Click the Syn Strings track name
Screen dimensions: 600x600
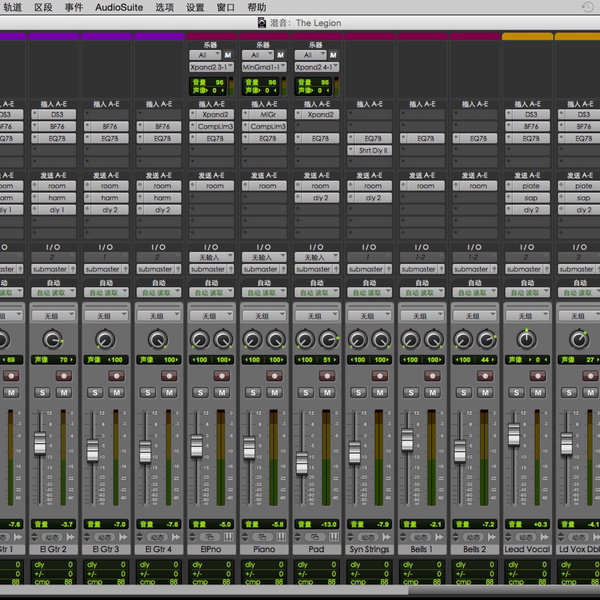[370, 549]
